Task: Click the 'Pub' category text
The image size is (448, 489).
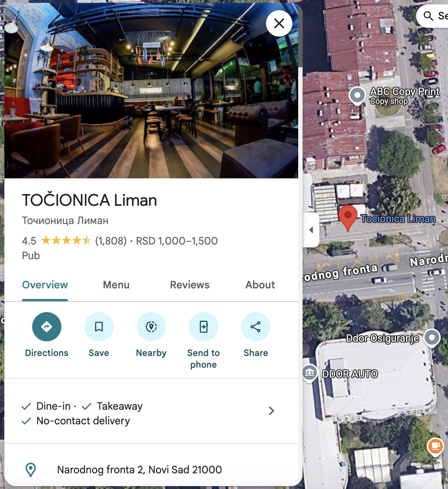Action: 31,255
